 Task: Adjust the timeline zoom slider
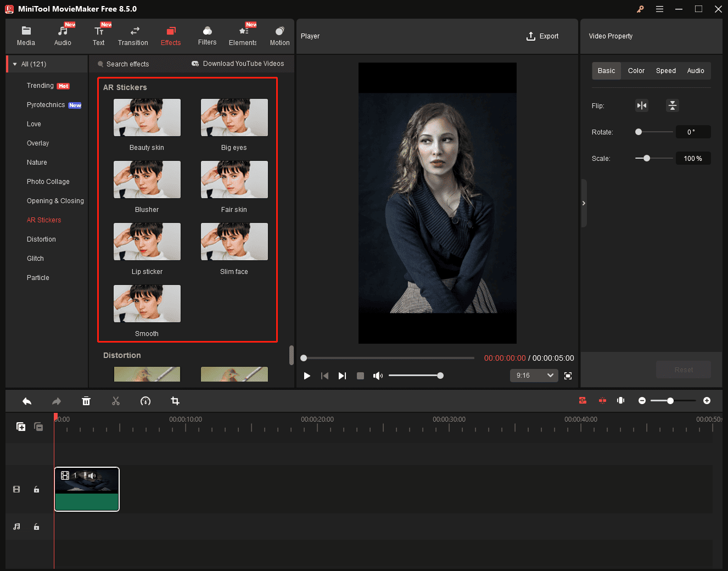click(671, 401)
